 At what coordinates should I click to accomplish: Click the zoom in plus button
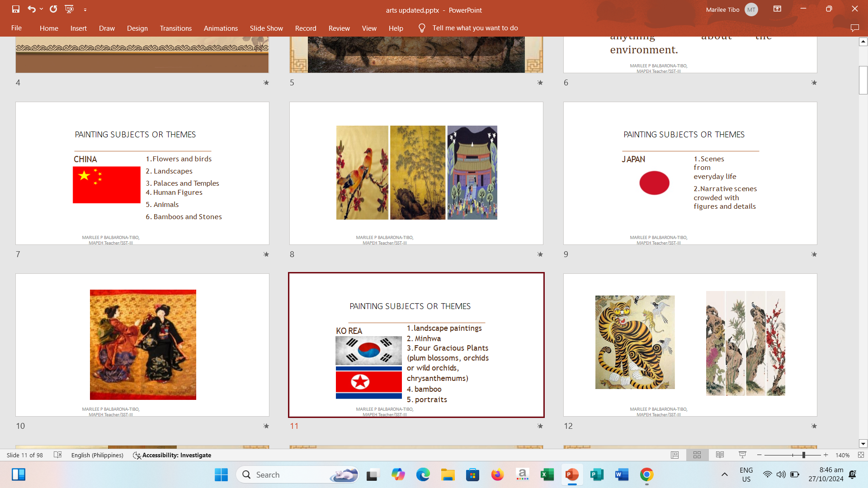pos(826,455)
